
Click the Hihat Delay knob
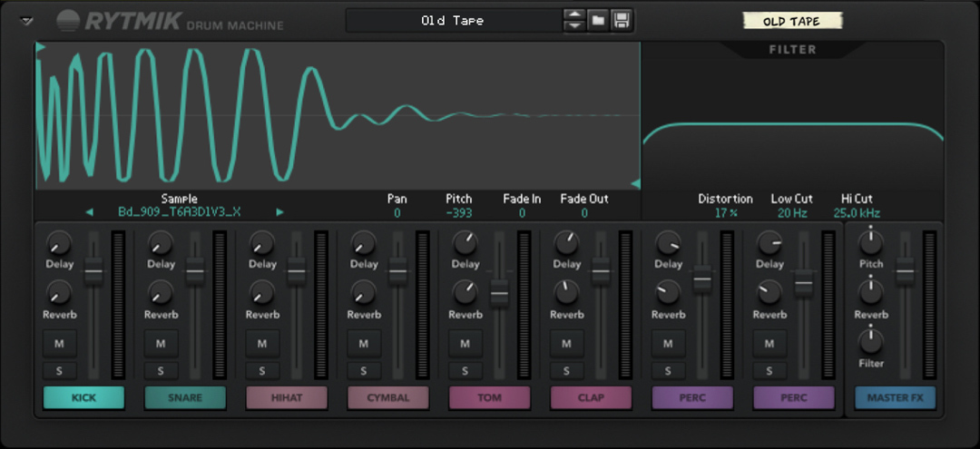coord(262,242)
